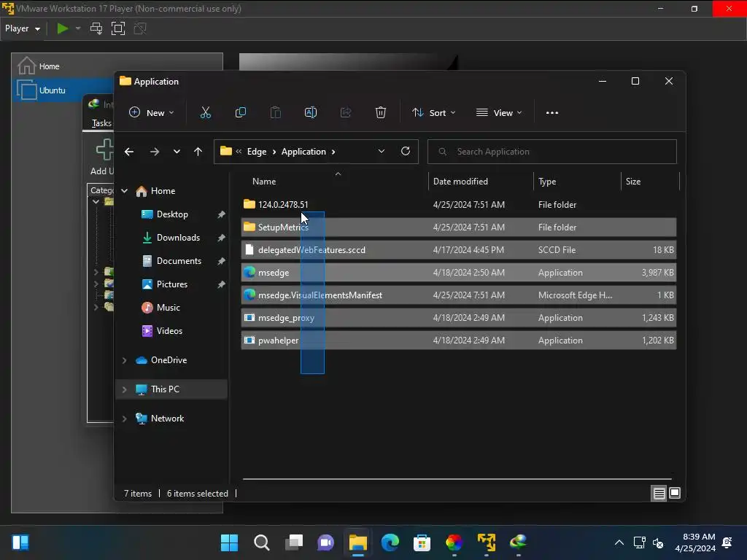Open clock and date in system tray
This screenshot has width=747, height=560.
click(x=695, y=542)
